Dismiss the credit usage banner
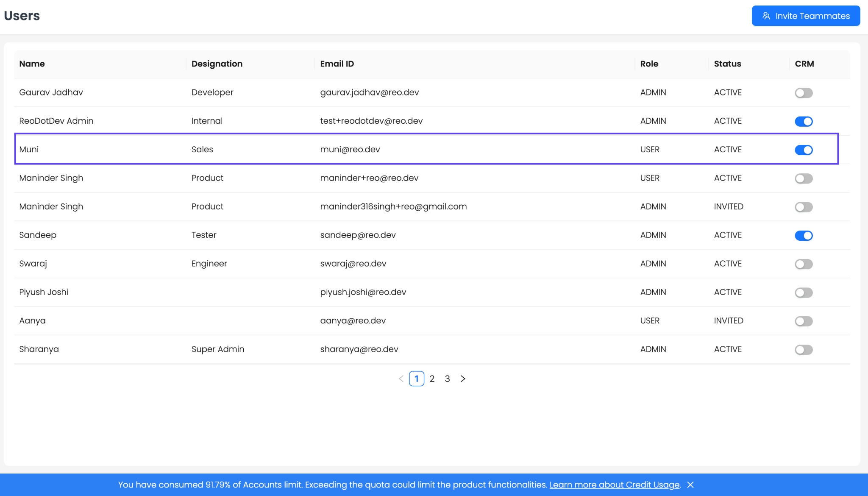The image size is (868, 496). point(690,485)
